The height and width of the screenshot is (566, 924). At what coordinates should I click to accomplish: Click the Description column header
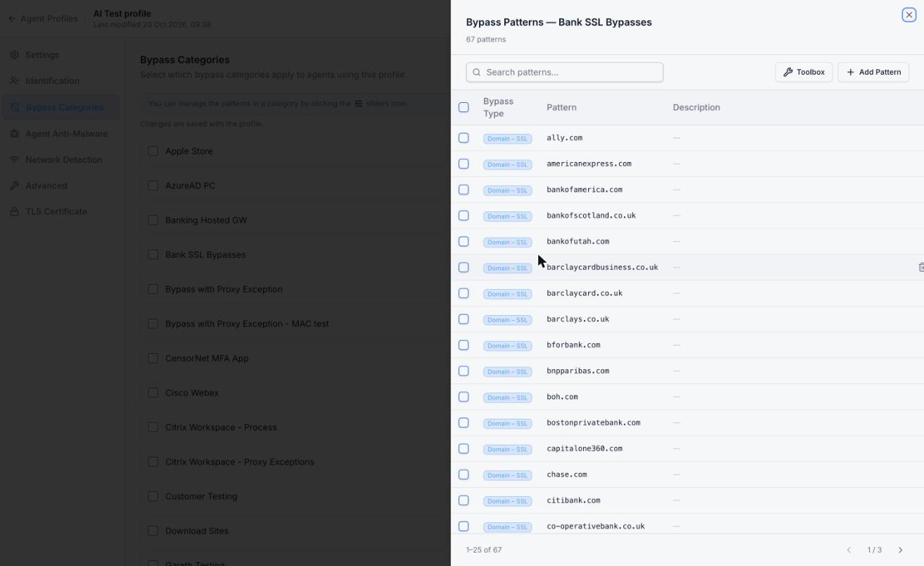(x=696, y=107)
